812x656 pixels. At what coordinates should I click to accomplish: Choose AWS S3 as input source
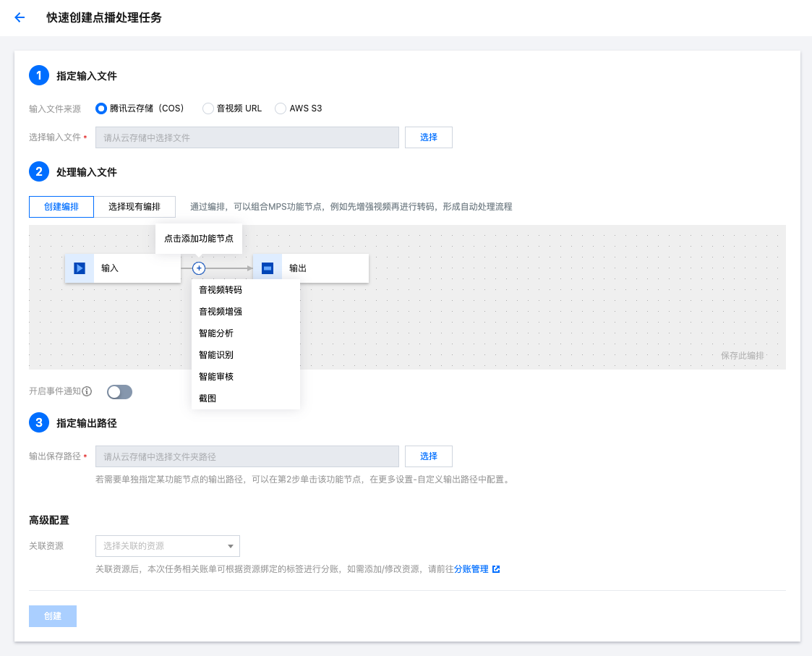(x=281, y=108)
